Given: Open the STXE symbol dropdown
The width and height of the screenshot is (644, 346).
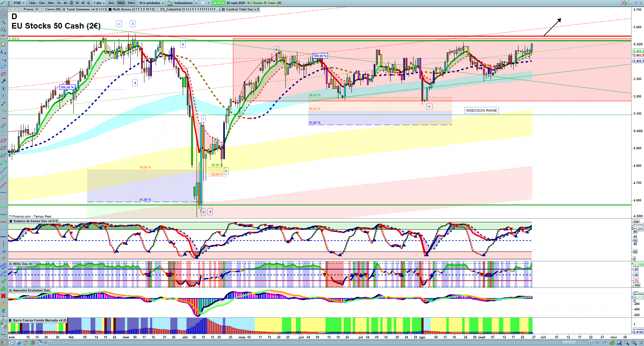Looking at the screenshot, I should pos(19,3).
